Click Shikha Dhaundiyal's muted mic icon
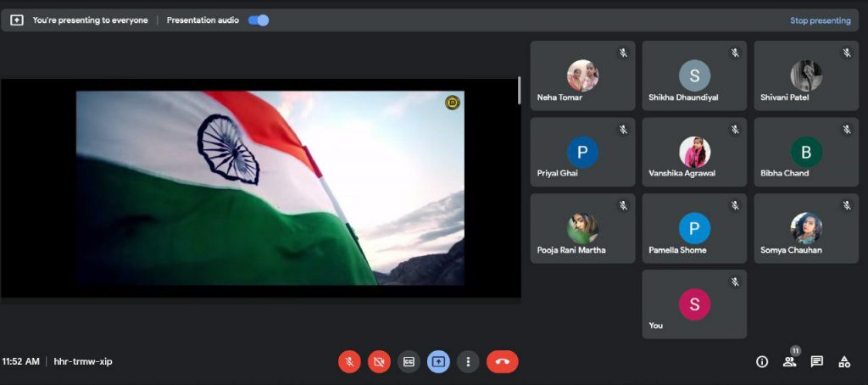The image size is (868, 385). point(735,53)
